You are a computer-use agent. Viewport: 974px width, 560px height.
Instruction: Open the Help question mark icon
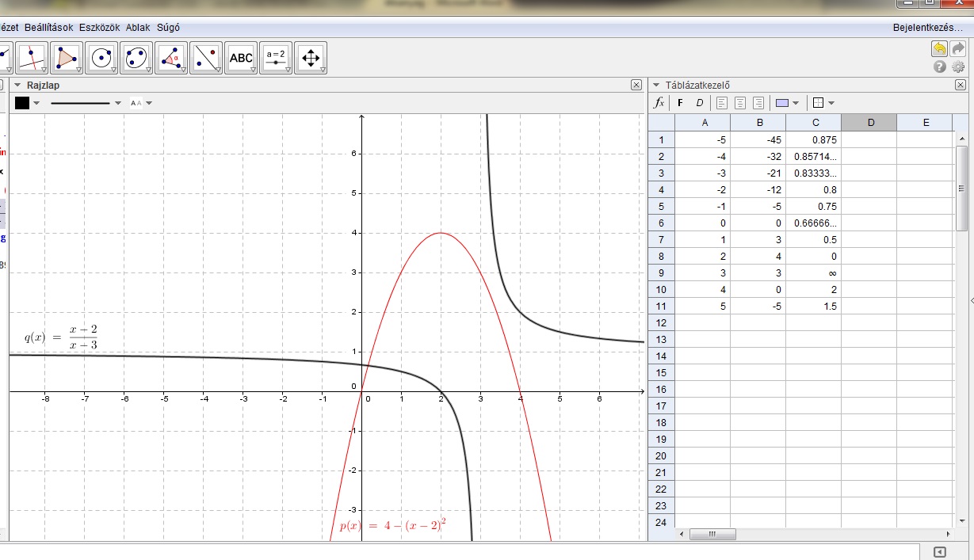(x=940, y=67)
